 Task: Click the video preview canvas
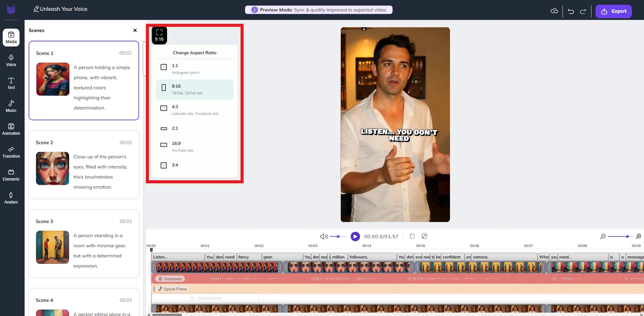pos(395,125)
